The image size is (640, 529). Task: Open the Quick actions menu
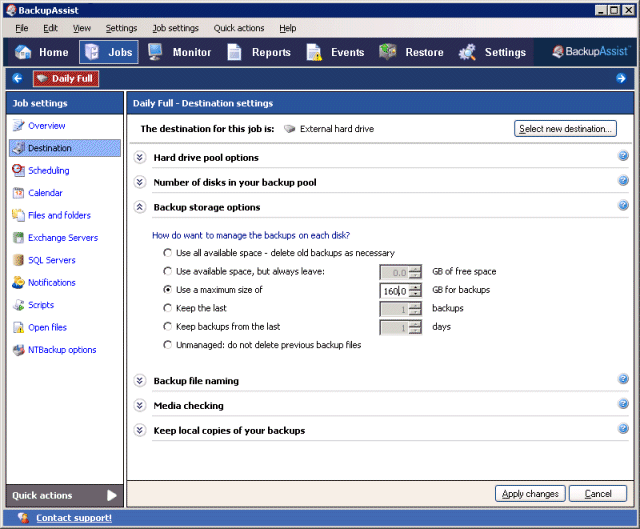point(239,28)
